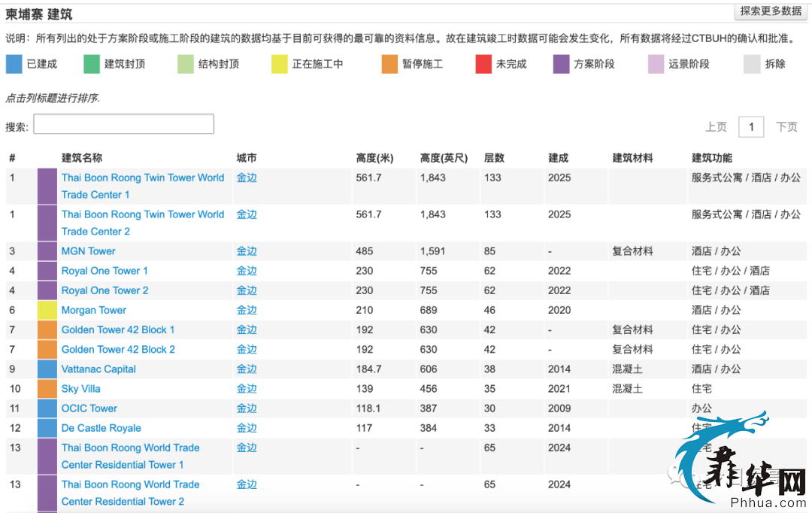This screenshot has width=812, height=513.
Task: Click 金边 city link in Morgan Tower row
Action: tap(247, 311)
